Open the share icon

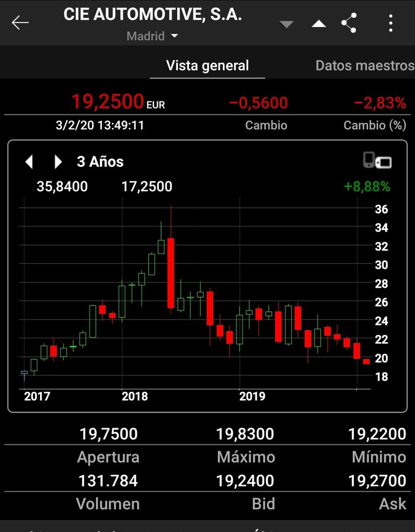[x=349, y=23]
